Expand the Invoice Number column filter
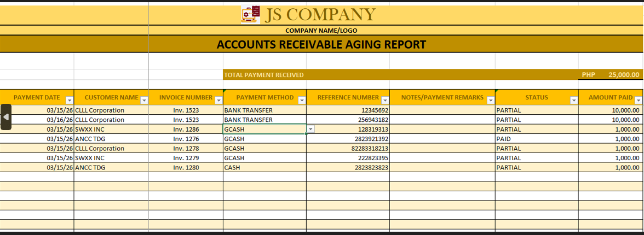 click(219, 100)
